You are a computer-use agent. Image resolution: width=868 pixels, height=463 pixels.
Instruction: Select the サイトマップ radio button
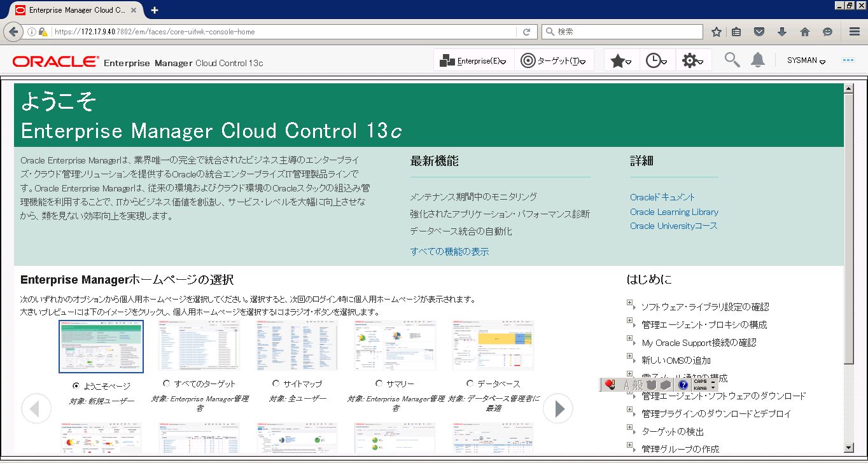276,384
